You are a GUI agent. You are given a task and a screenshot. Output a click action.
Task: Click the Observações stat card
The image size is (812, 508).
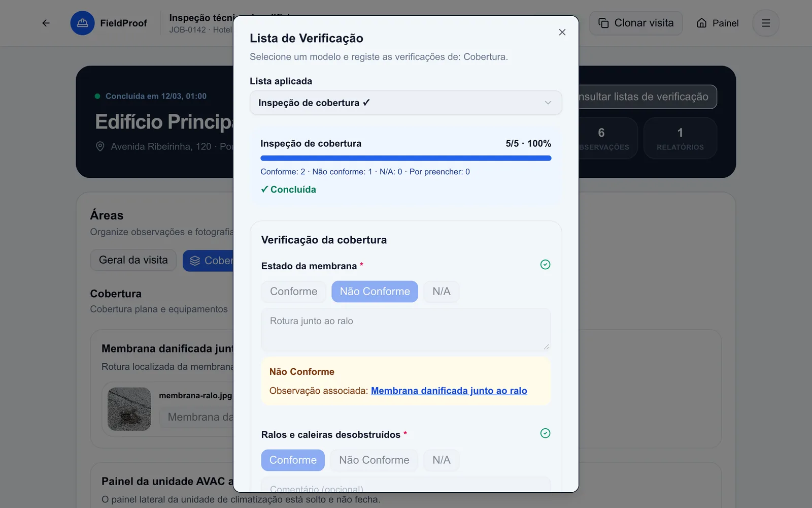[607, 138]
